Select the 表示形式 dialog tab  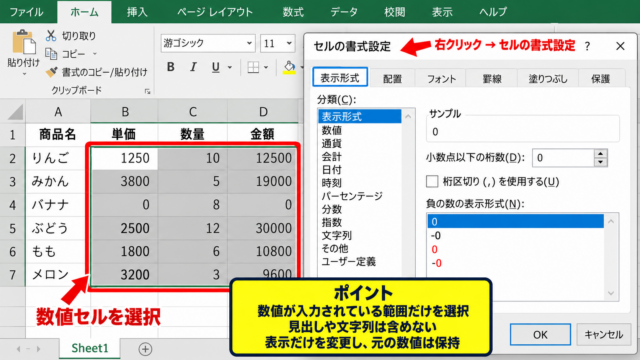tap(340, 78)
